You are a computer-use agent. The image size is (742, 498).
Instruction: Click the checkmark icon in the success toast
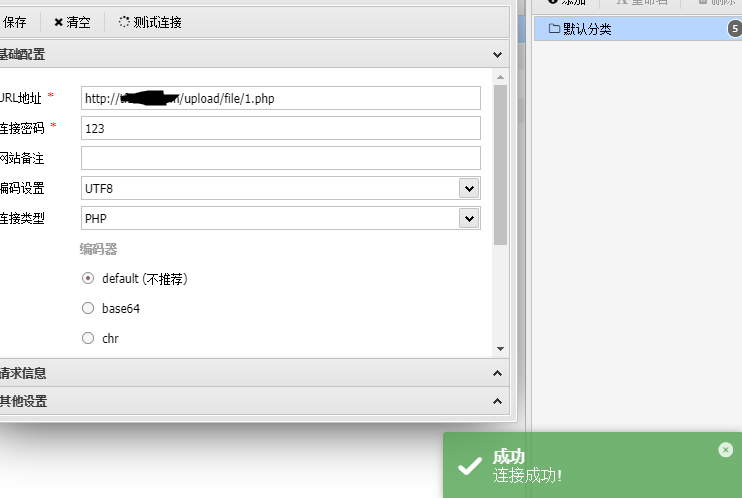[x=470, y=466]
